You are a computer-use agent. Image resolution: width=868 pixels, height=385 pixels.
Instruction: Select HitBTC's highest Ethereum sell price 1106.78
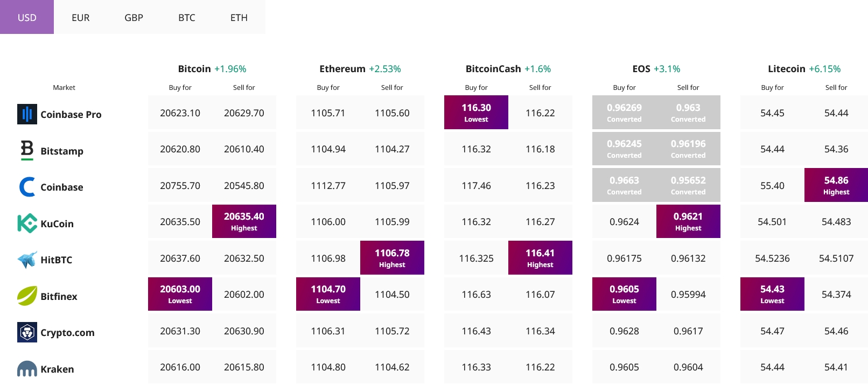pyautogui.click(x=392, y=258)
